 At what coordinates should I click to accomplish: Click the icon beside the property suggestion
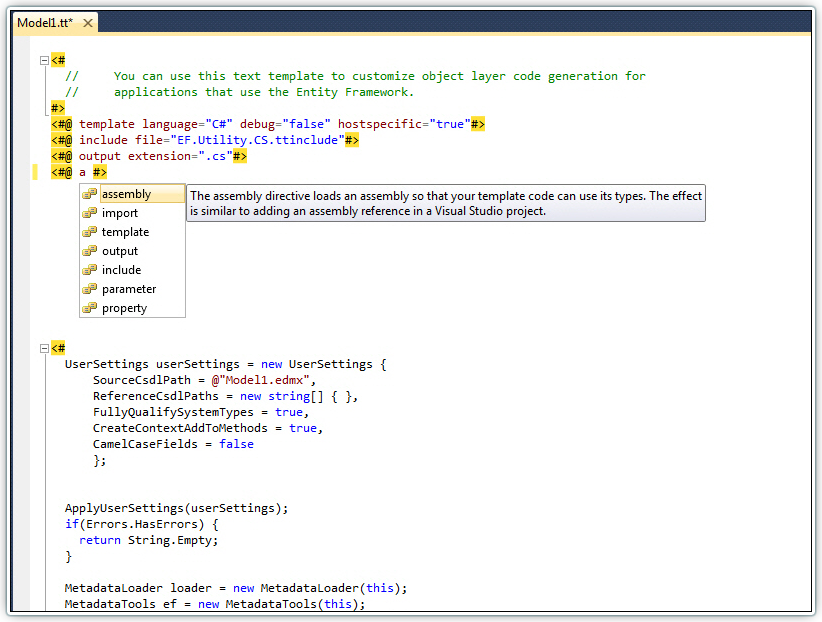[x=90, y=308]
